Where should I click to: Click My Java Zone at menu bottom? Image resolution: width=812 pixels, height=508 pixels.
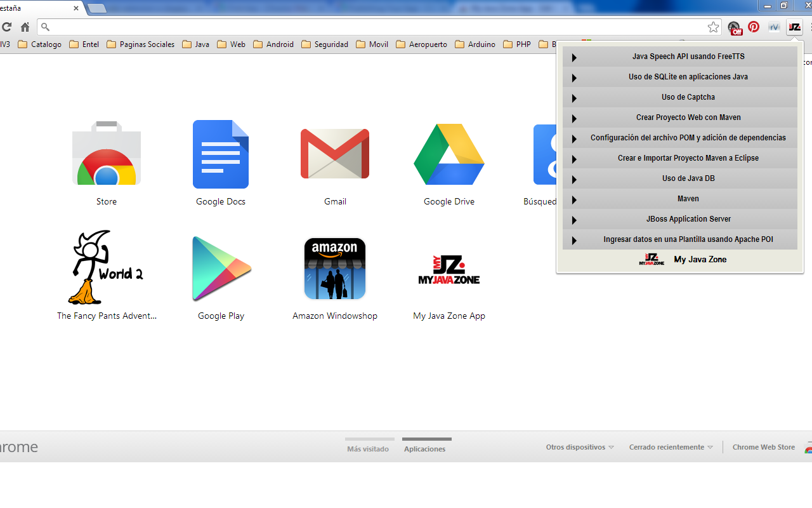click(700, 259)
